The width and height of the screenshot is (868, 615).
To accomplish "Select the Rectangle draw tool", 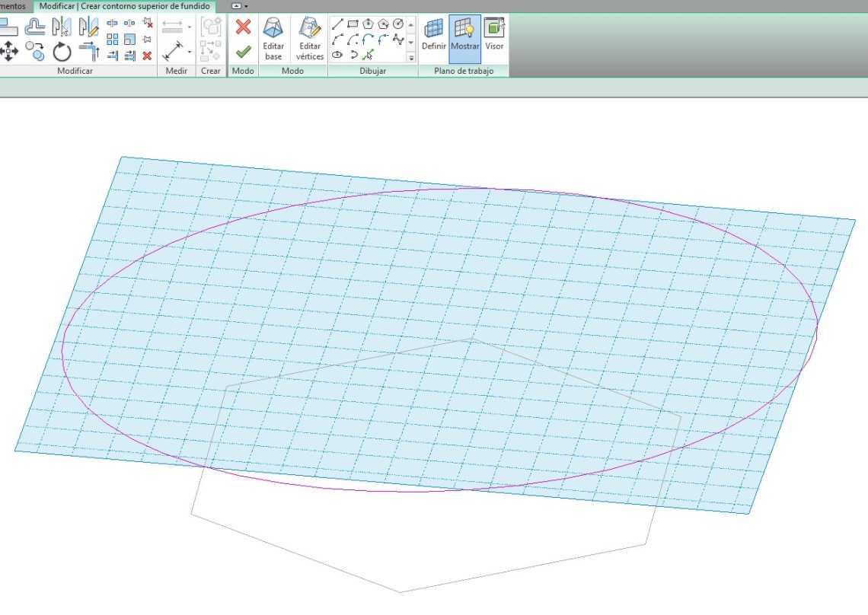I will click(353, 24).
